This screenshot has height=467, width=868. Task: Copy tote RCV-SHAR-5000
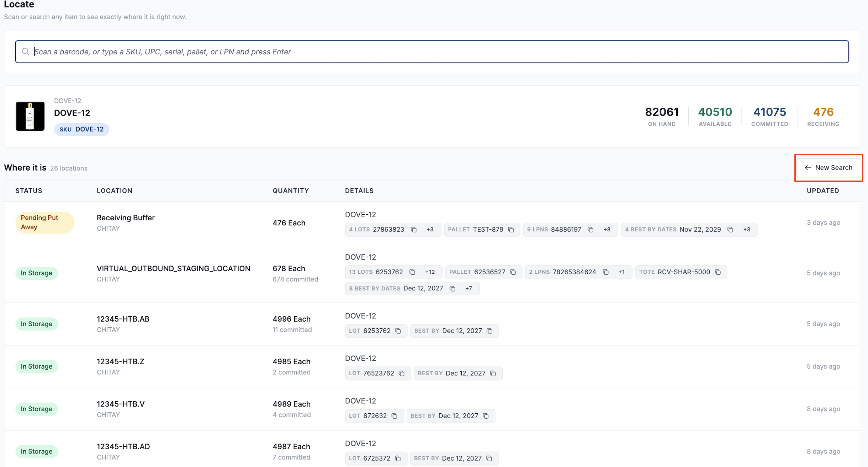[x=718, y=272]
